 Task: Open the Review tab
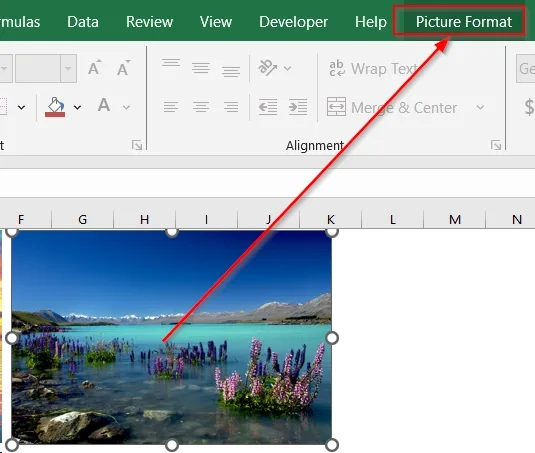(x=149, y=22)
